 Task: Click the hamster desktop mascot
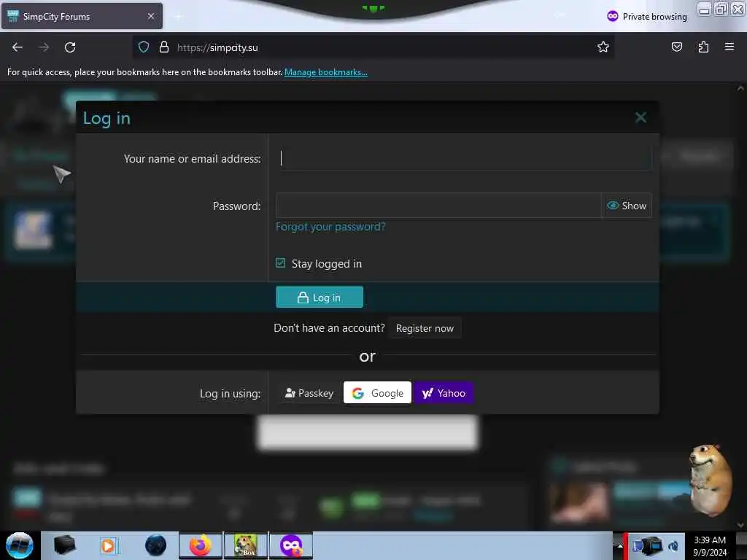point(711,480)
